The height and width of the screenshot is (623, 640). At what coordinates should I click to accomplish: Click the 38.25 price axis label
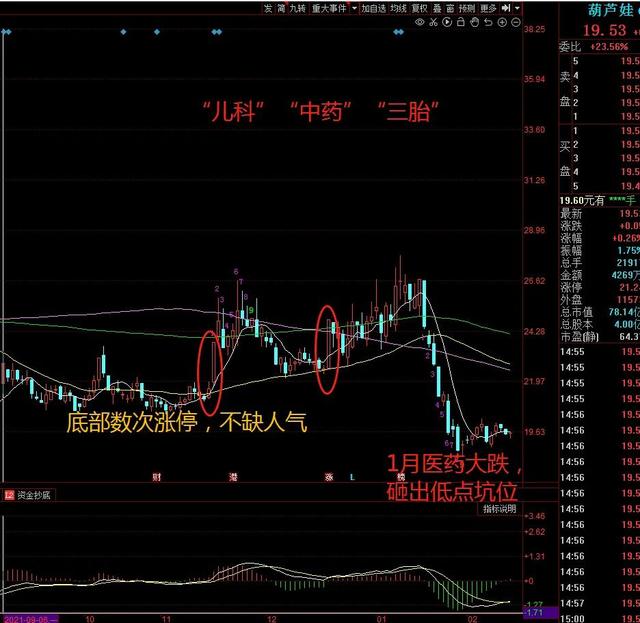click(534, 29)
